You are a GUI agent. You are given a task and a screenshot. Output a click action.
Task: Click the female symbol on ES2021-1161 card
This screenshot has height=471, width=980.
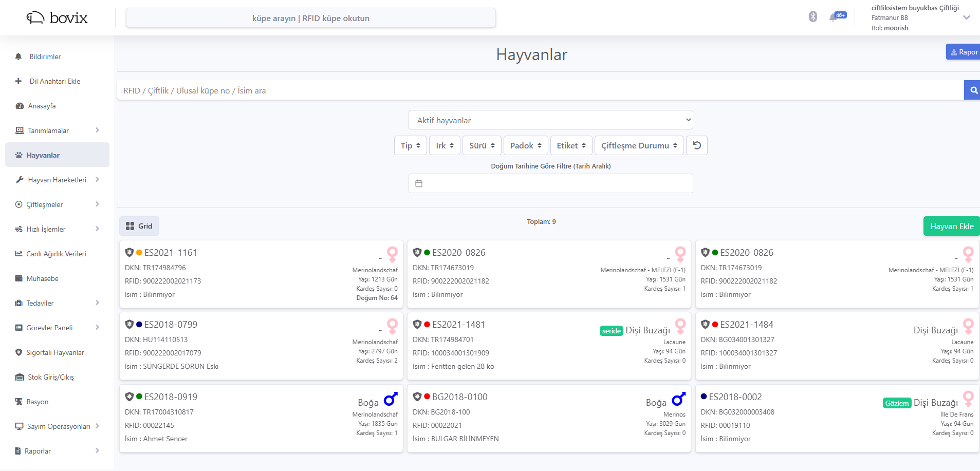pyautogui.click(x=393, y=254)
